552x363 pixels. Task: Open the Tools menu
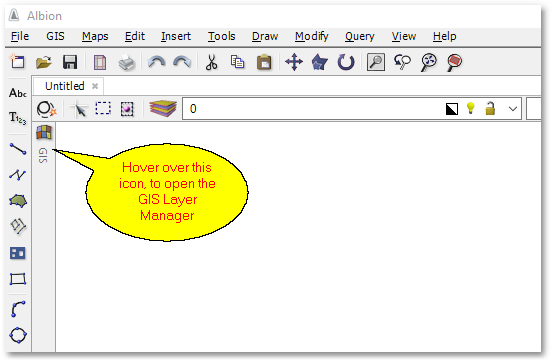coord(221,36)
